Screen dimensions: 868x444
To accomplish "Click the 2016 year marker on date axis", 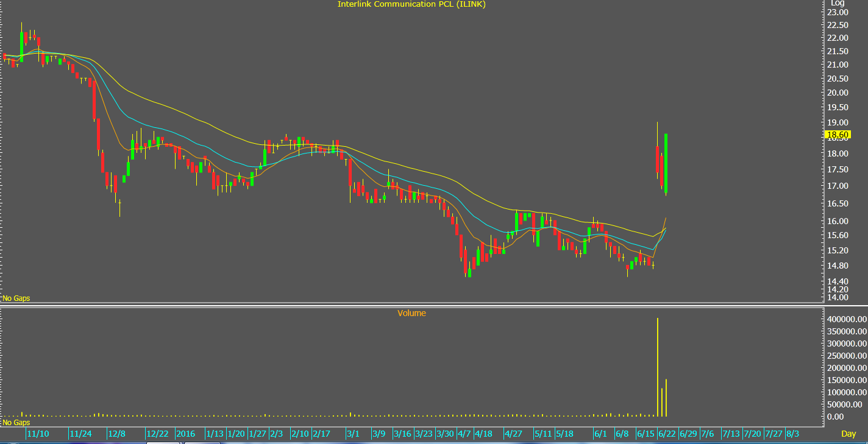I will coord(185,434).
